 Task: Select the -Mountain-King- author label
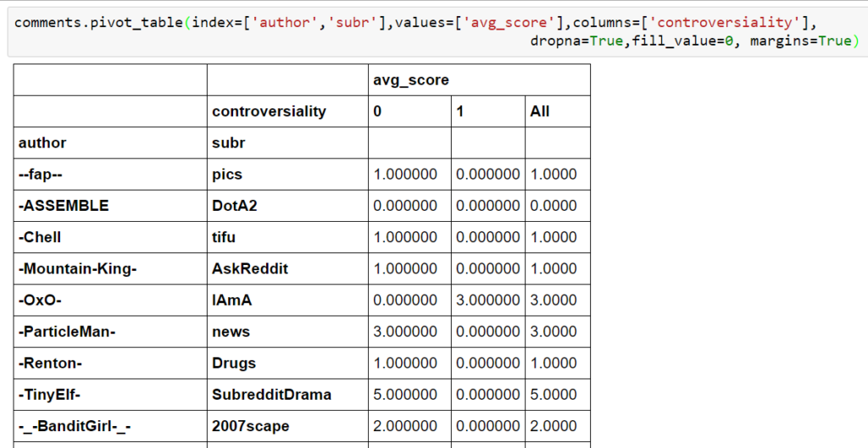[77, 268]
